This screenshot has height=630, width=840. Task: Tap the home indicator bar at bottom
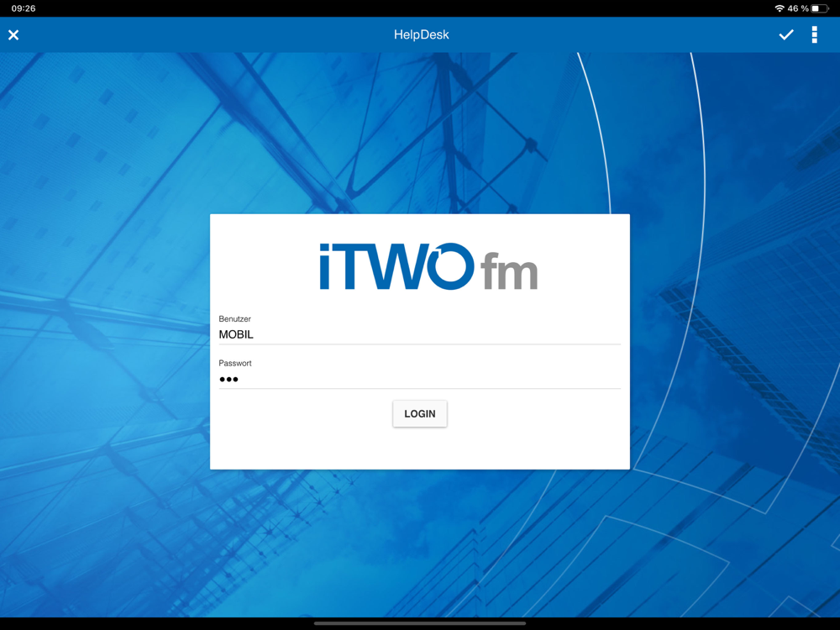click(420, 623)
